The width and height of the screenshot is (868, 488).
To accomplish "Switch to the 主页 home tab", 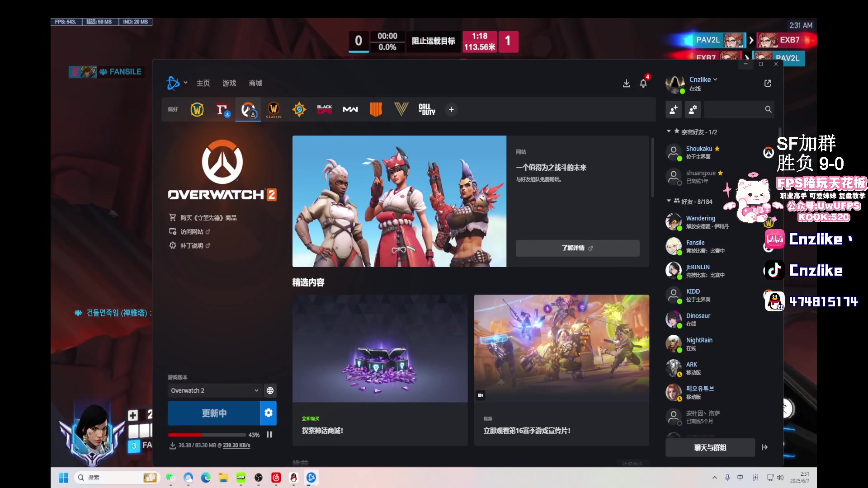I will point(203,83).
